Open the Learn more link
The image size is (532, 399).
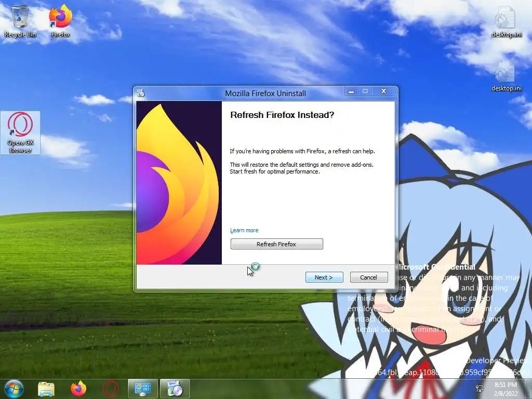point(244,230)
